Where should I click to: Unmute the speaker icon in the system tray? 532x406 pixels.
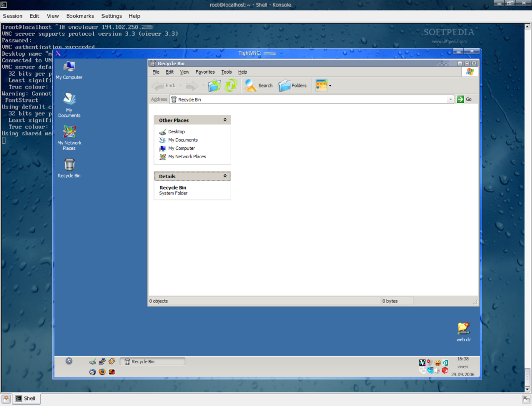pos(437,370)
